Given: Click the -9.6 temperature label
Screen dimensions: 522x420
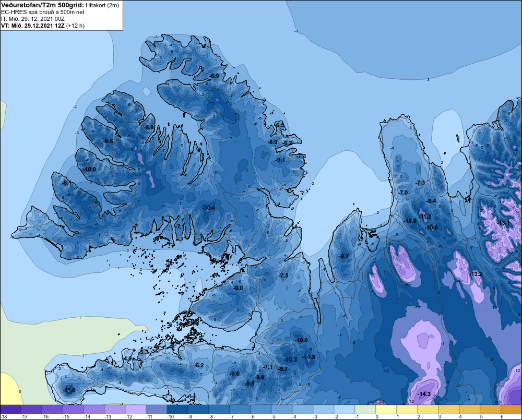Looking at the screenshot, I should pyautogui.click(x=108, y=141).
